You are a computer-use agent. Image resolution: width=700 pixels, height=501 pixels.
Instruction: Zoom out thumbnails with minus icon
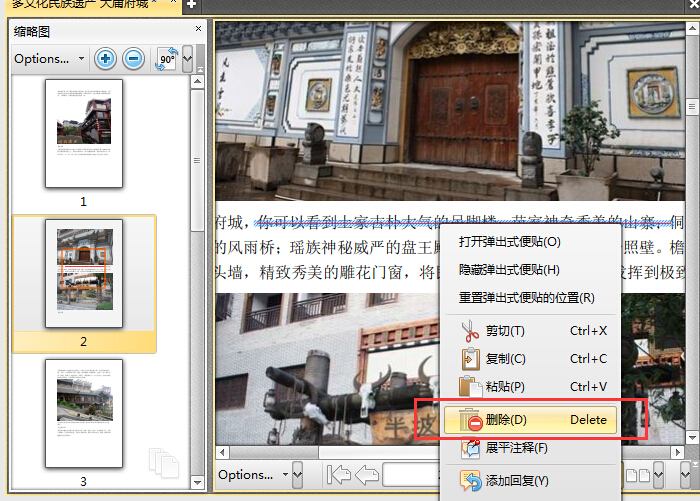133,58
